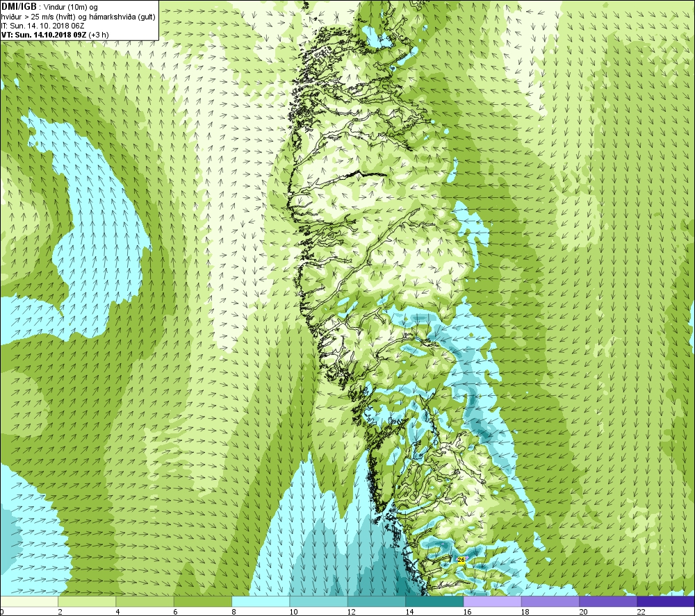Click the 22+ m/s deep violet legend swatch
The width and height of the screenshot is (695, 616).
point(666,601)
